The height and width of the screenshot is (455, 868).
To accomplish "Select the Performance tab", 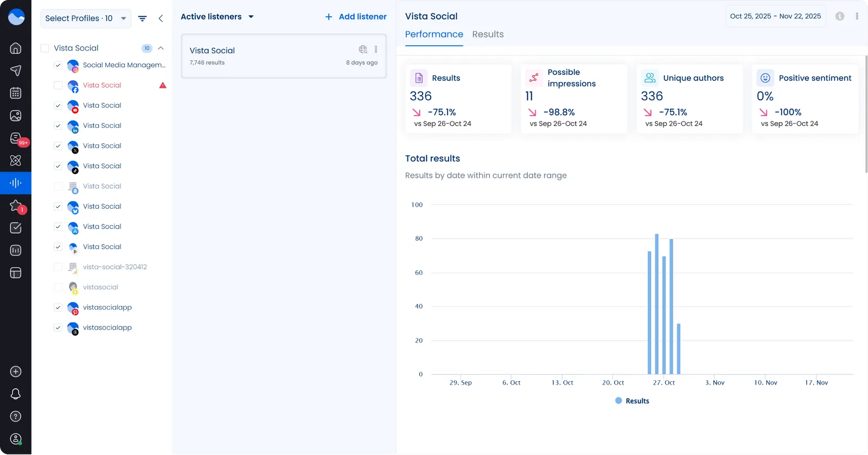I will click(434, 34).
